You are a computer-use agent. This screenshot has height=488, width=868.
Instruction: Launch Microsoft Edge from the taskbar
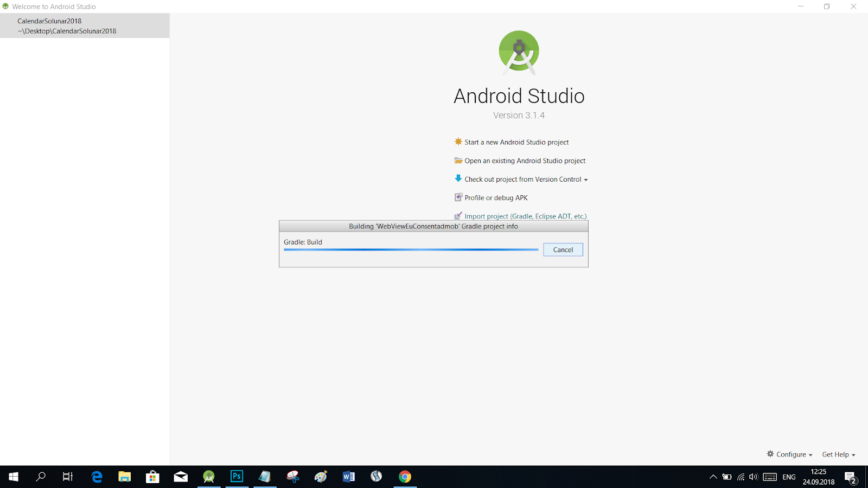[x=97, y=477]
